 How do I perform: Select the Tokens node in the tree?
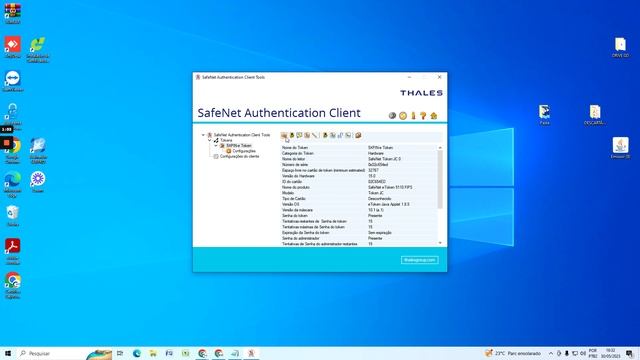(226, 140)
